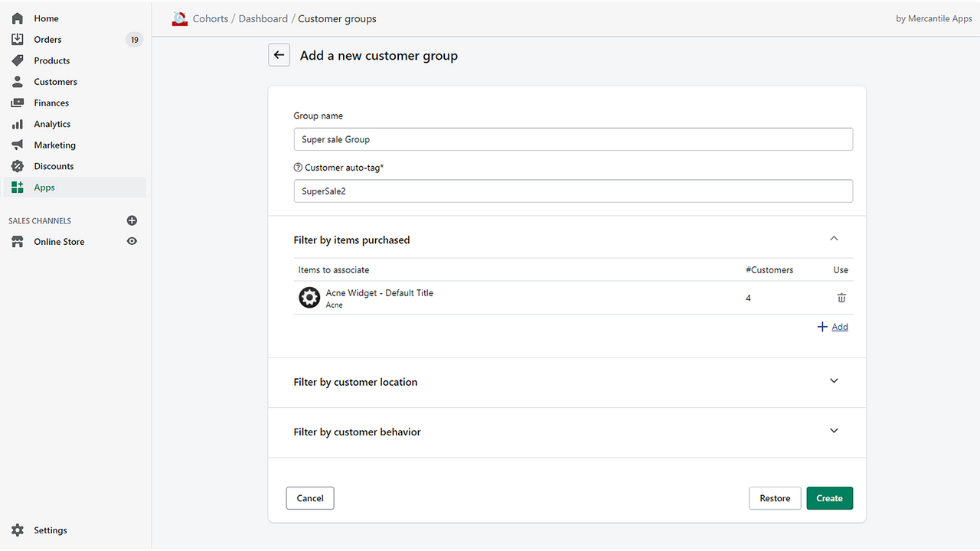Click the Customer auto-tag help icon
Screen dimensions: 980x551
point(298,168)
